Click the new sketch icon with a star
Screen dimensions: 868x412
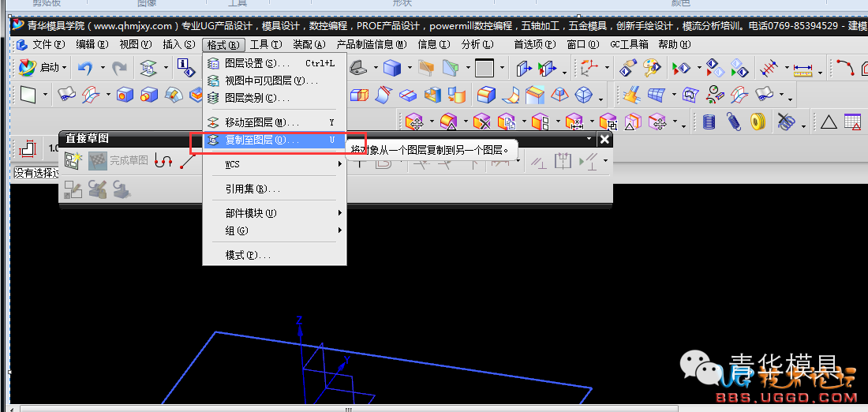73,160
